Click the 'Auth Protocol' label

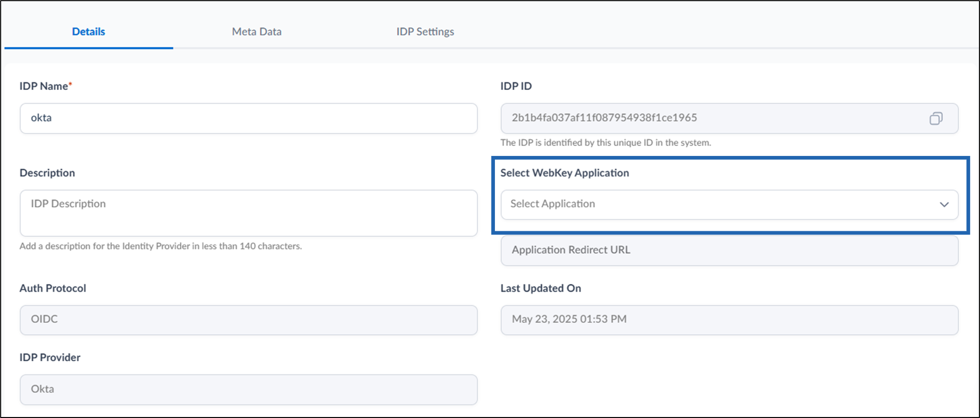(x=53, y=288)
